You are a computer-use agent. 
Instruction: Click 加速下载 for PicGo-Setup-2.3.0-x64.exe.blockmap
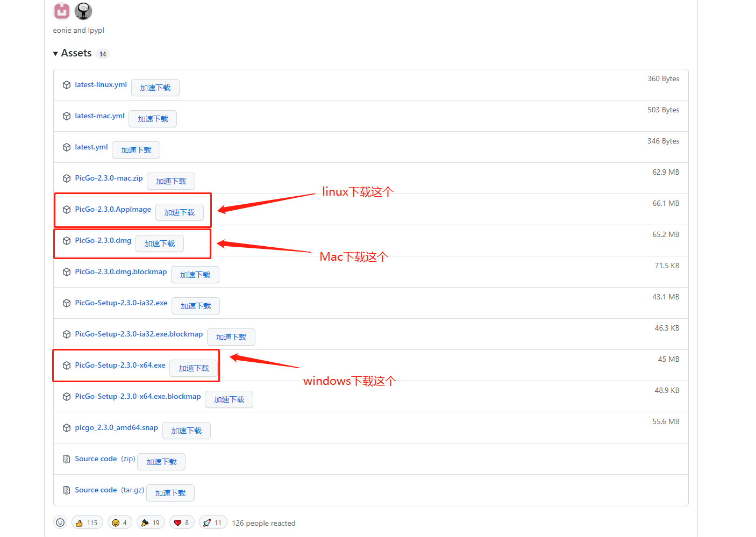[x=229, y=399]
